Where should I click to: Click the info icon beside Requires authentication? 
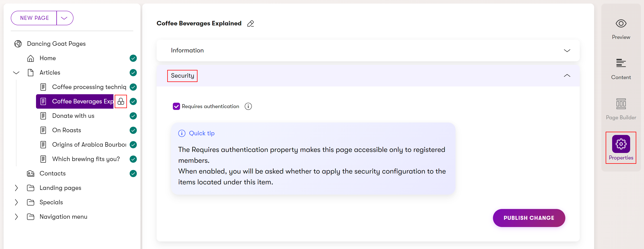pos(248,106)
